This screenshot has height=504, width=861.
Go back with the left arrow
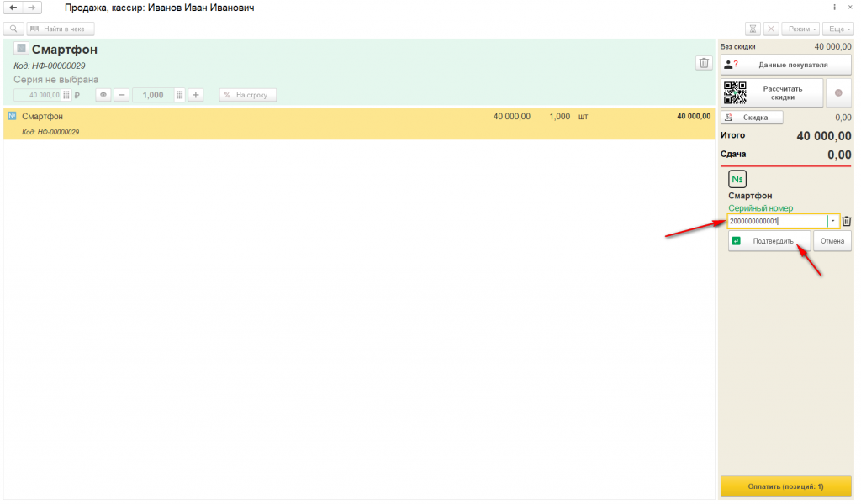(x=13, y=8)
